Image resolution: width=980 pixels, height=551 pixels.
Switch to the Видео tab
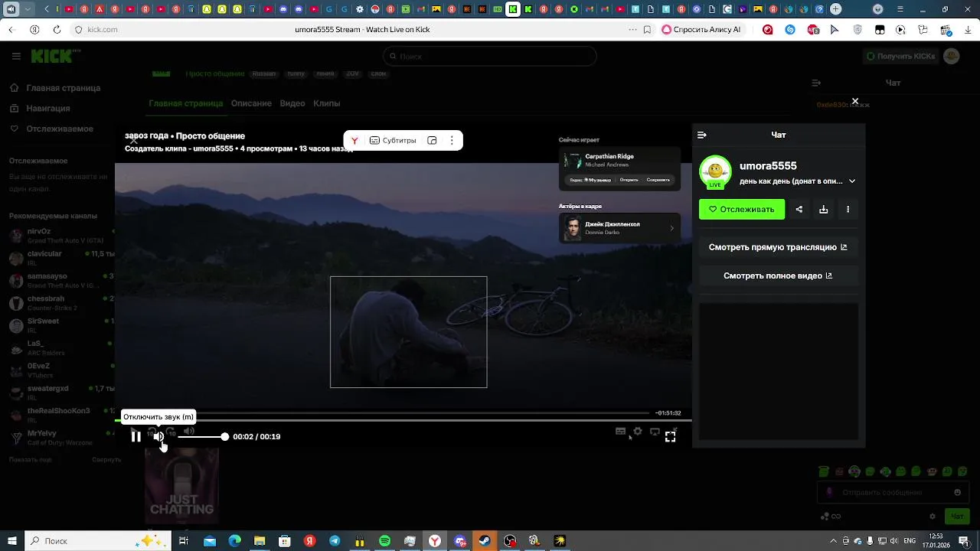click(x=292, y=103)
